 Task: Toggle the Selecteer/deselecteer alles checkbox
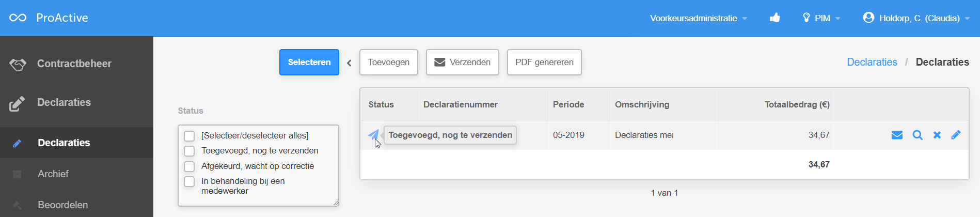pos(189,136)
